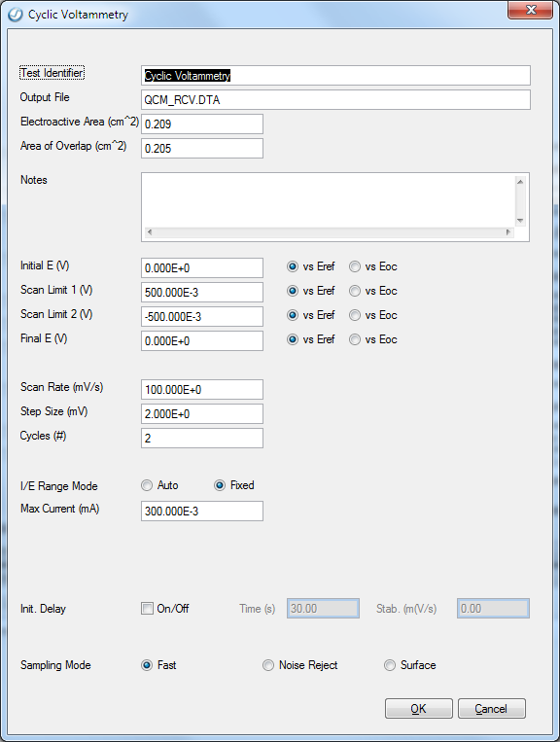560x742 pixels.
Task: Click the Max Current input field
Action: (202, 512)
